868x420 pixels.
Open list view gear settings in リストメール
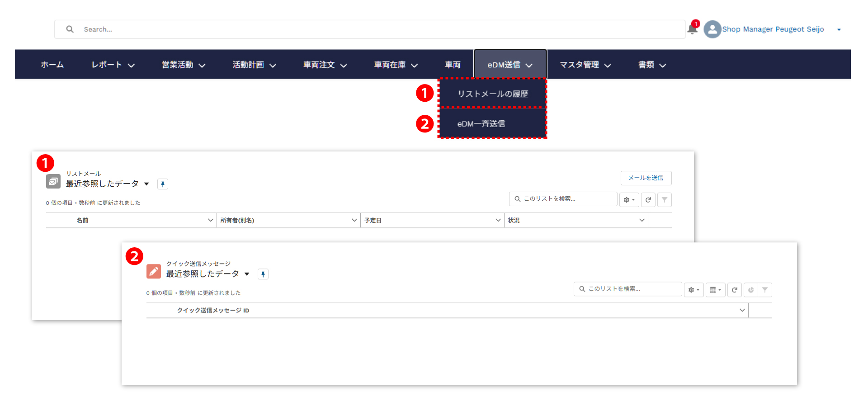629,200
